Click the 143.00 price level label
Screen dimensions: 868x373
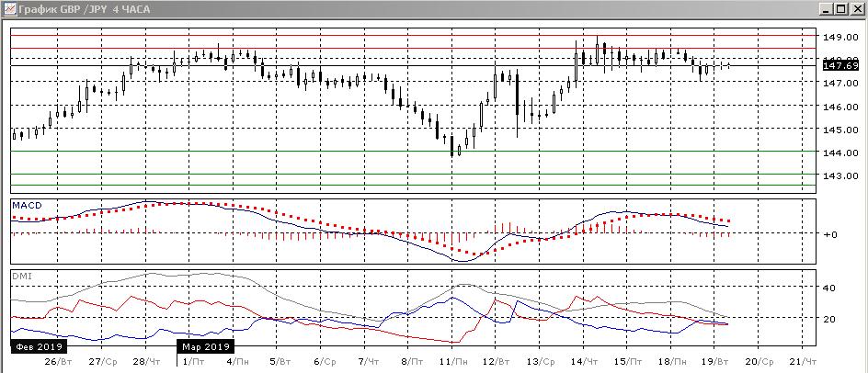point(840,175)
